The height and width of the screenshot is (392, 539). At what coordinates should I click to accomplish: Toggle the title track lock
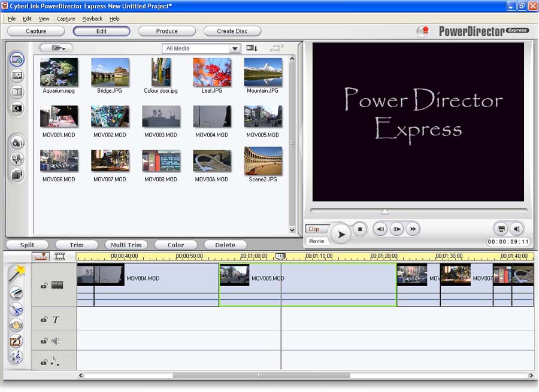coord(44,320)
